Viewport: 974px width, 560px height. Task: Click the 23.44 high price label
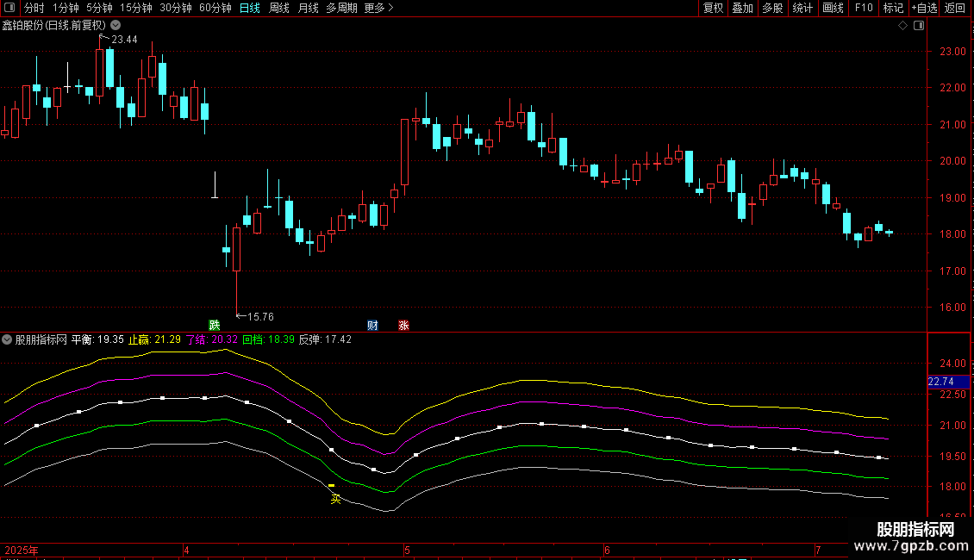click(x=124, y=39)
